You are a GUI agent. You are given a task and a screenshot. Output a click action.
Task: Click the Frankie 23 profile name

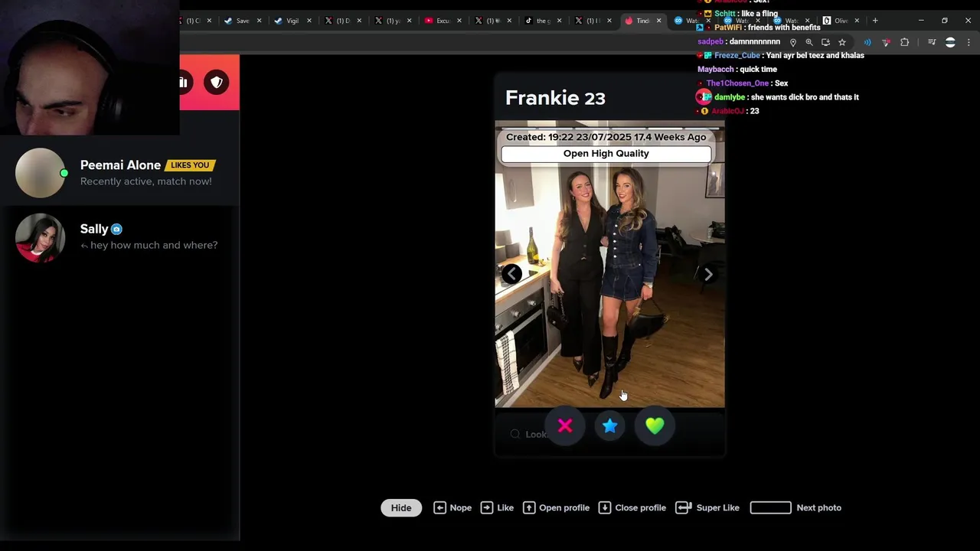click(x=555, y=98)
